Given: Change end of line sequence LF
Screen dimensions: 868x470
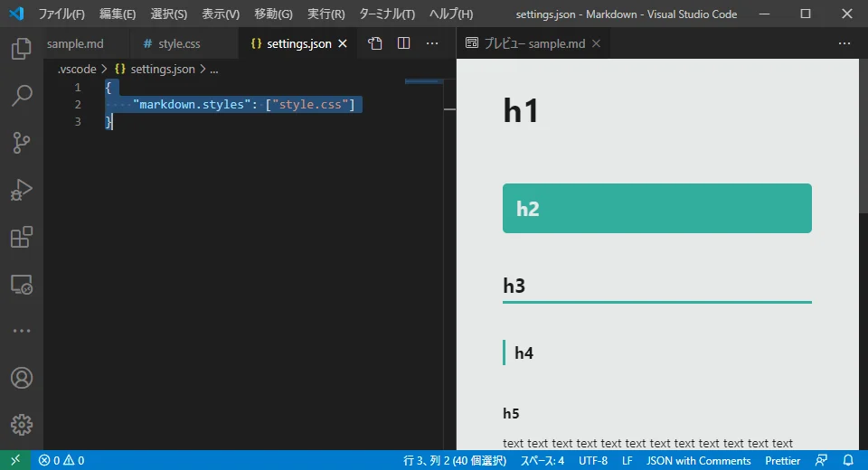Looking at the screenshot, I should tap(627, 460).
